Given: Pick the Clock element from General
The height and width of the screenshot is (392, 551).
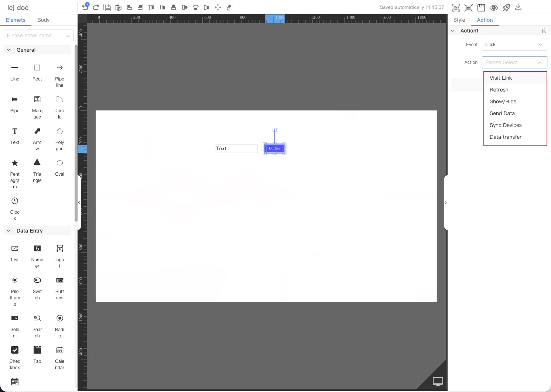Looking at the screenshot, I should click(x=15, y=201).
